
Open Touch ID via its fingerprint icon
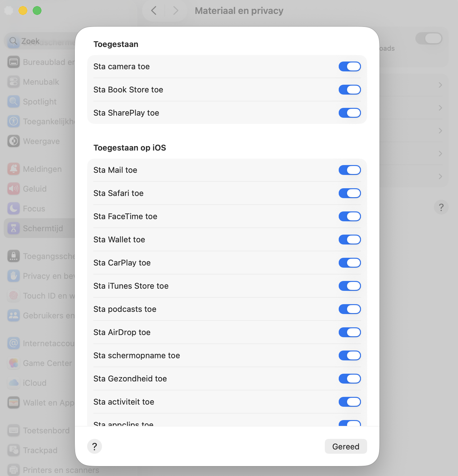click(x=13, y=295)
